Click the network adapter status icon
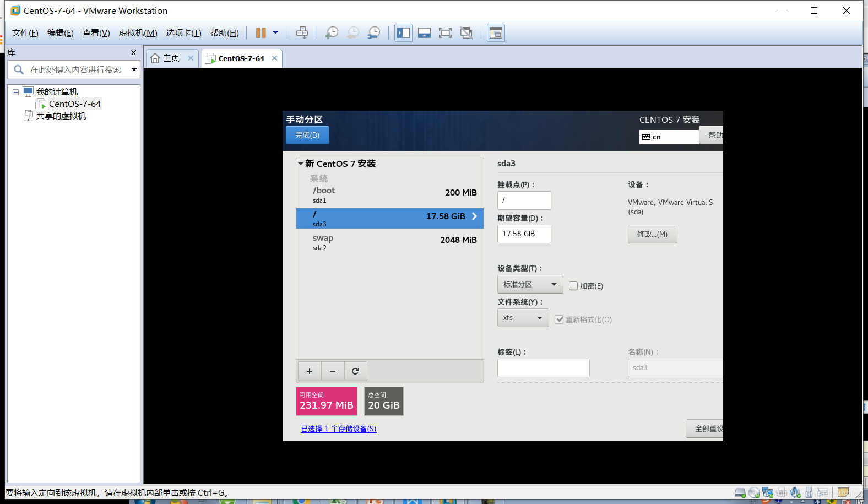This screenshot has height=504, width=868. [x=768, y=493]
